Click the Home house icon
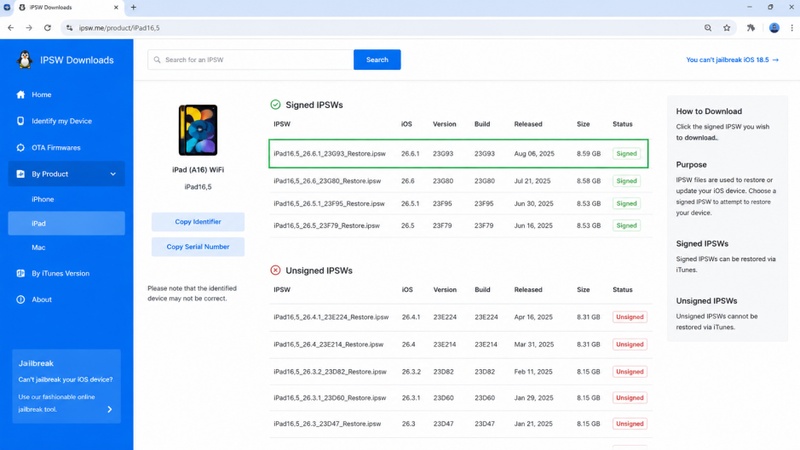 20,94
